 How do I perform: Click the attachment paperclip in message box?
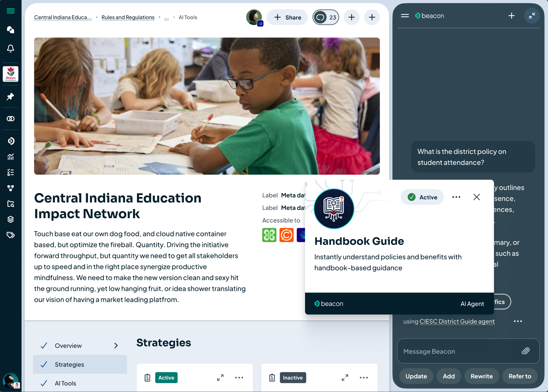[526, 351]
